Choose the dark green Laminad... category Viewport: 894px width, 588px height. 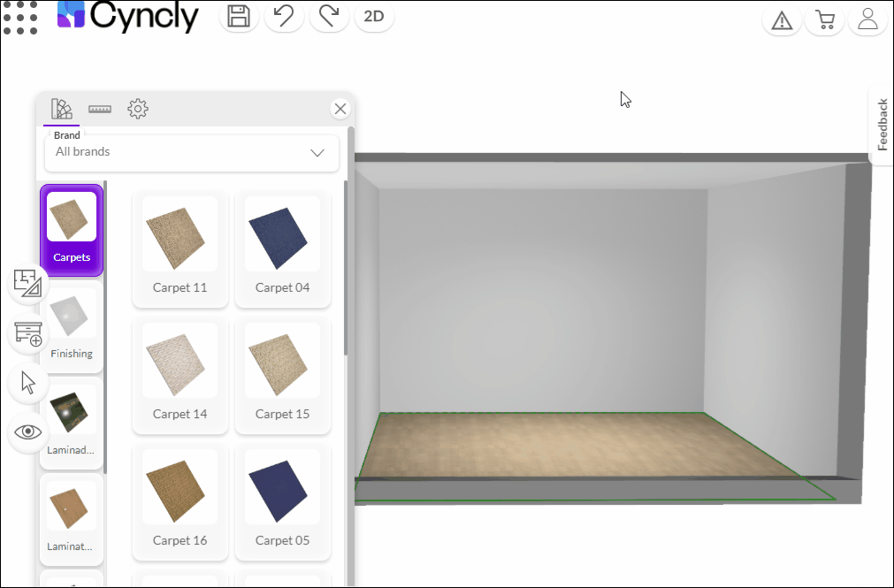click(x=72, y=424)
